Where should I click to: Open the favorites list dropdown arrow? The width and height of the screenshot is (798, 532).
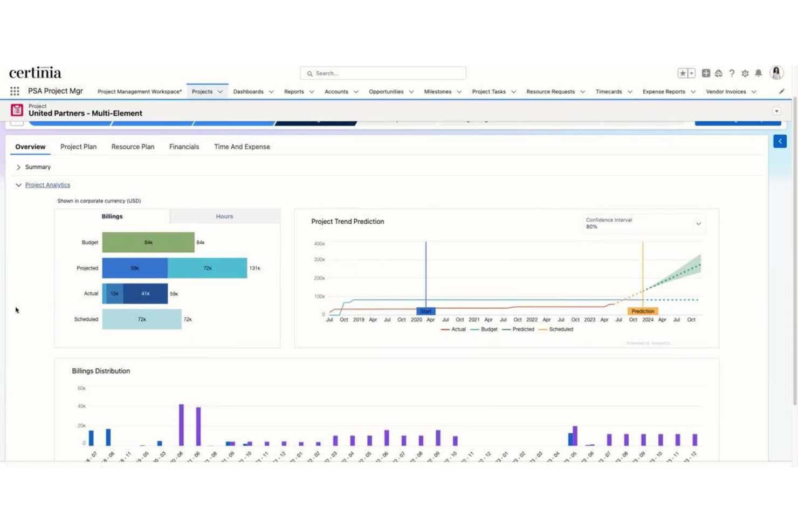[x=691, y=73]
